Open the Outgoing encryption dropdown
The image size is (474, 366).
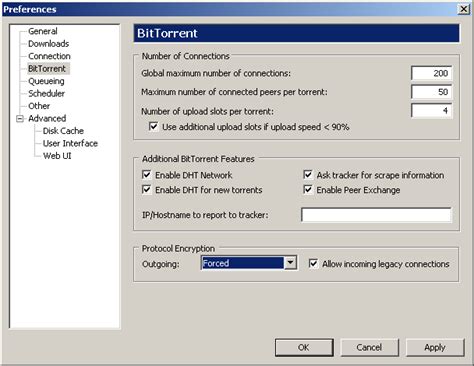click(290, 263)
